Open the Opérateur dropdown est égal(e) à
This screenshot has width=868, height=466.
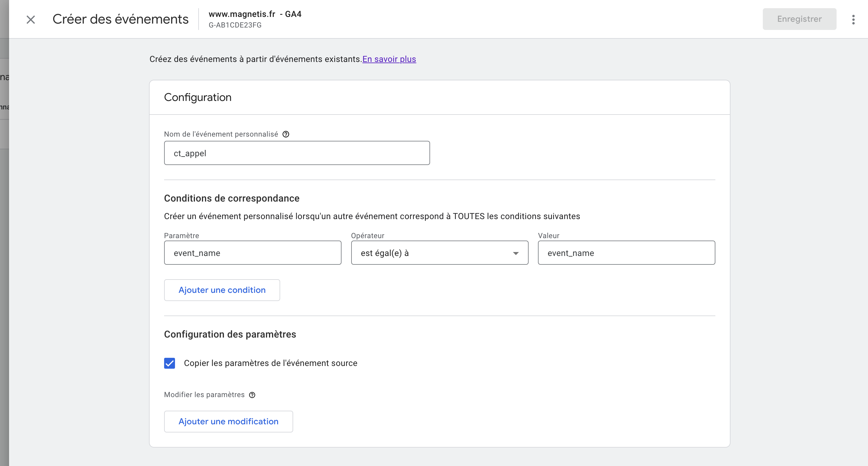point(439,253)
